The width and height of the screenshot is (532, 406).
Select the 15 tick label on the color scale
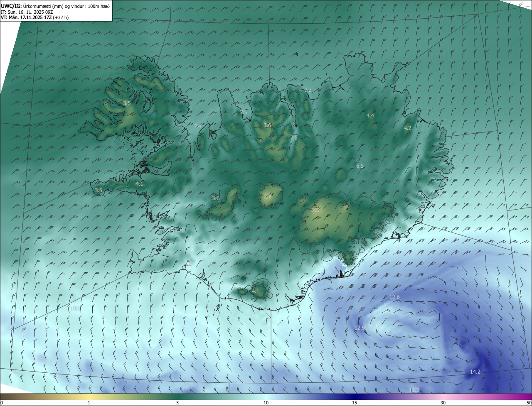click(x=355, y=403)
